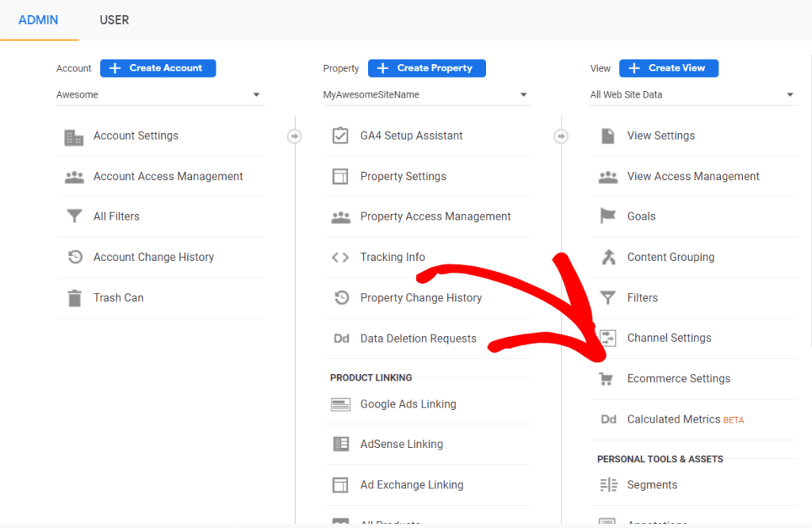This screenshot has width=812, height=528.
Task: Click the Account Settings building icon
Action: (74, 137)
